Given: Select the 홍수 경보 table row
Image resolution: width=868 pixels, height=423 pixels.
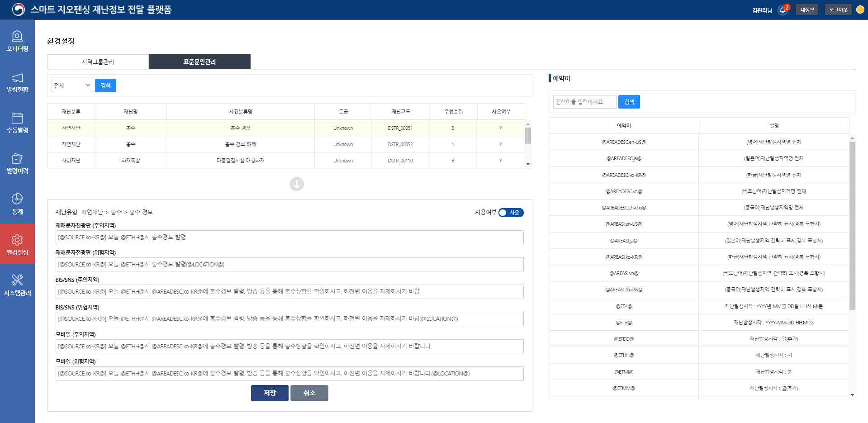Looking at the screenshot, I should point(286,128).
